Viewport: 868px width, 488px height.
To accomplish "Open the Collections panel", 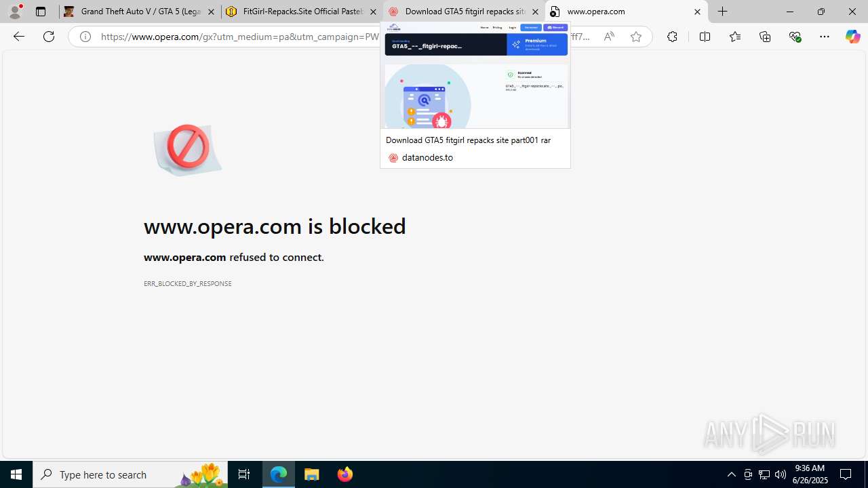I will [x=765, y=37].
